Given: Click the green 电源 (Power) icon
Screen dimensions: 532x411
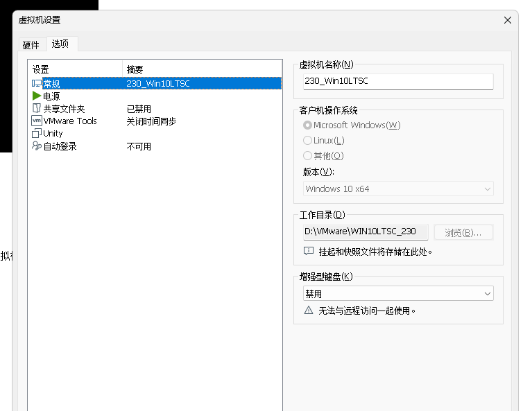Looking at the screenshot, I should point(37,96).
